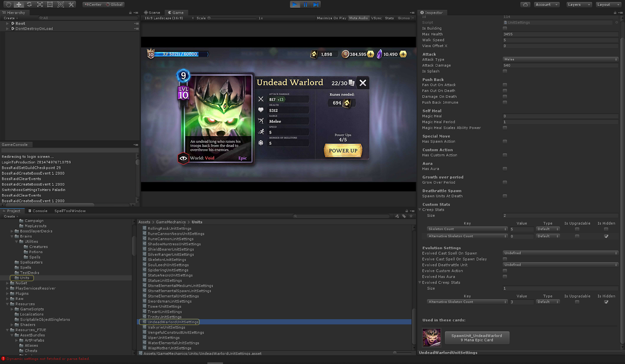Switch to the SpellToolWindow tab
The height and width of the screenshot is (364, 625).
point(70,211)
